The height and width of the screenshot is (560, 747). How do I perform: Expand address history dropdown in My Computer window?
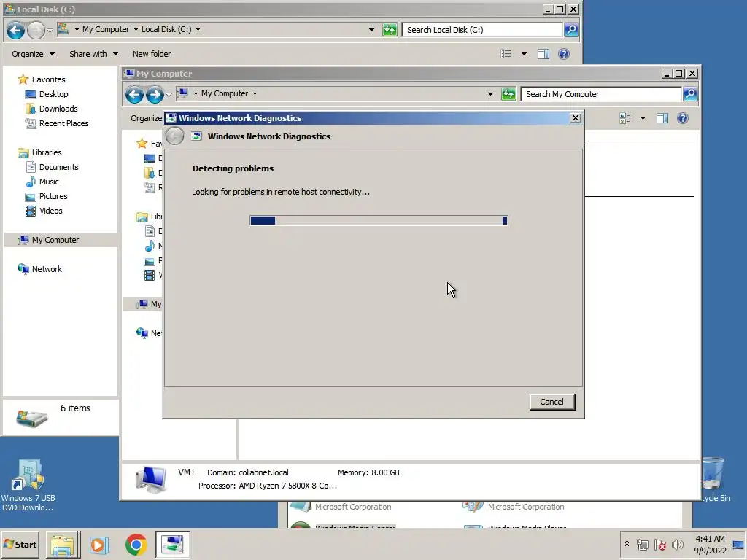(x=490, y=94)
